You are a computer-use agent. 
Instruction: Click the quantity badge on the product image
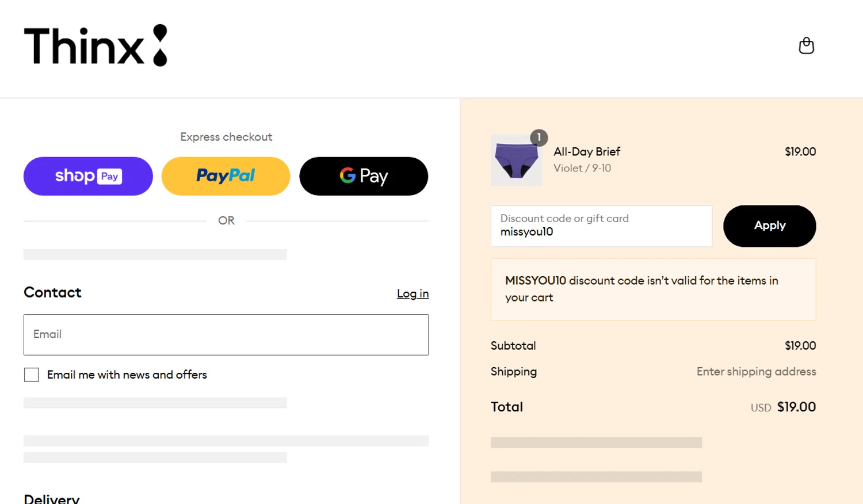(x=539, y=138)
